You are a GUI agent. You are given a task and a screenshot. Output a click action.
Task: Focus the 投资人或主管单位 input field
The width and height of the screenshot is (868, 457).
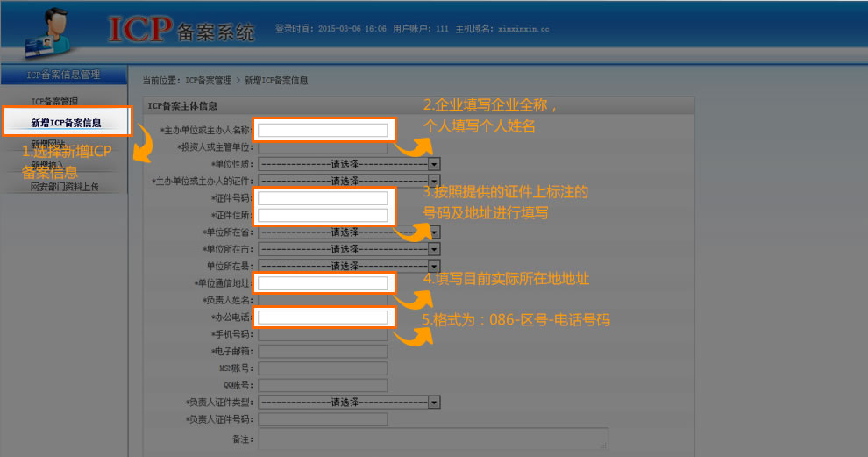pyautogui.click(x=323, y=147)
